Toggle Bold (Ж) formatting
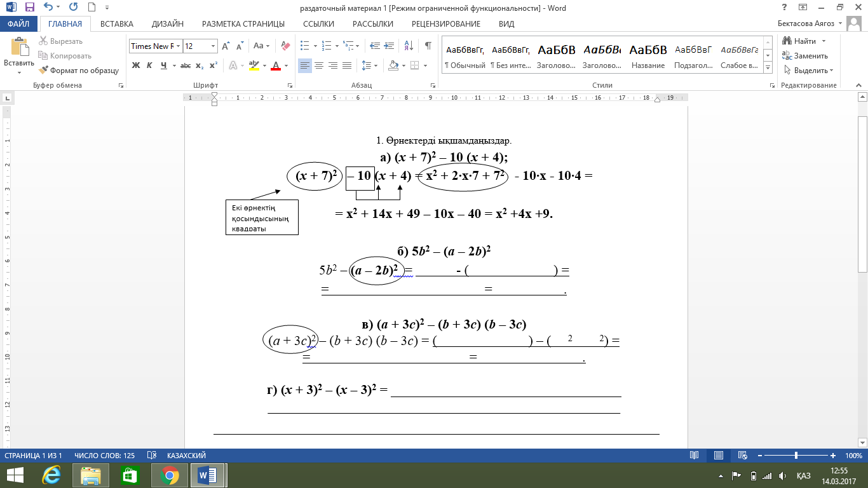Viewport: 868px width, 488px height. [135, 65]
